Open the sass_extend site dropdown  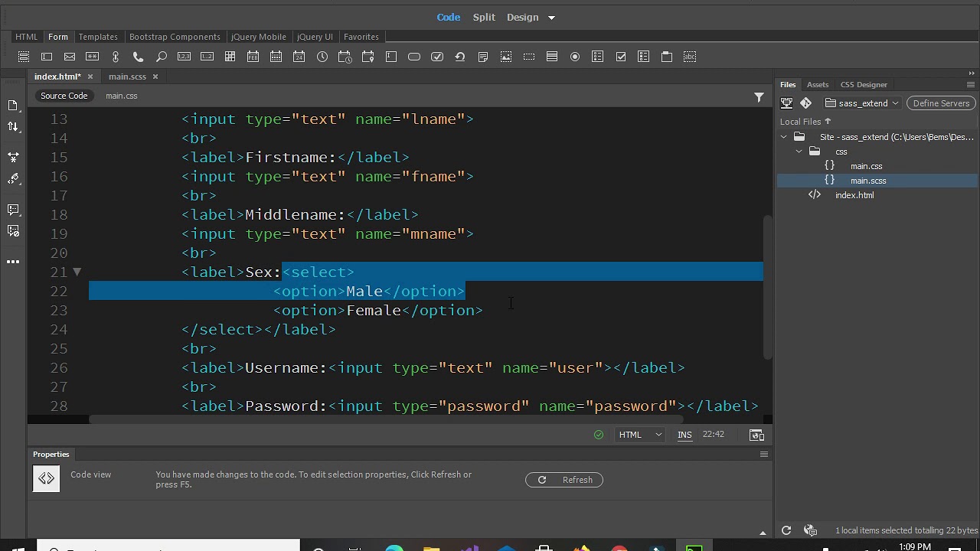coord(862,103)
